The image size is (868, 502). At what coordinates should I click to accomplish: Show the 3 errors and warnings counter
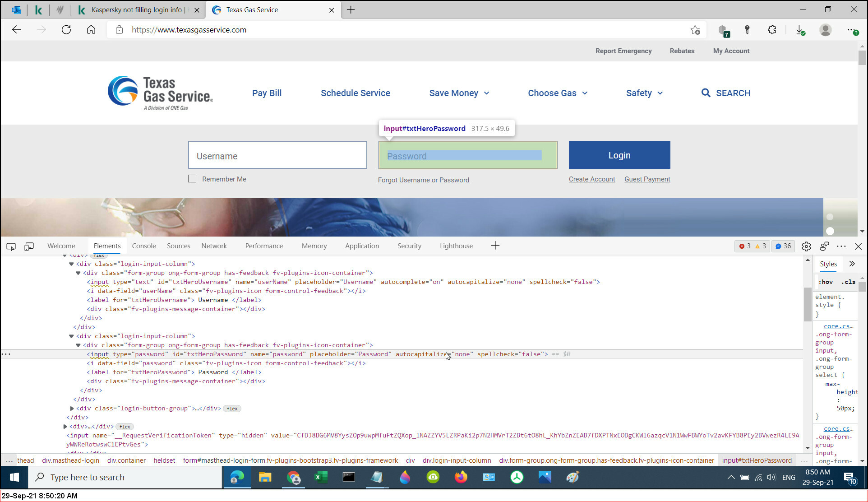(752, 246)
